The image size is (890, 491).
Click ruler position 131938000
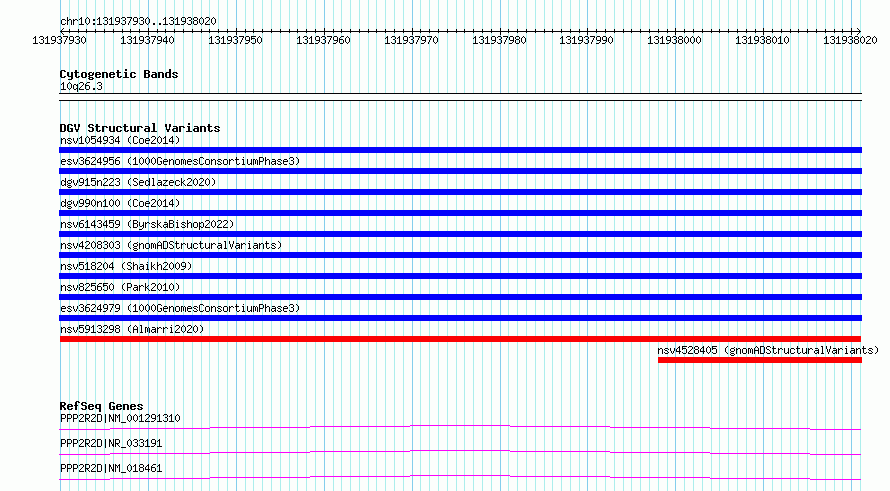(x=674, y=40)
